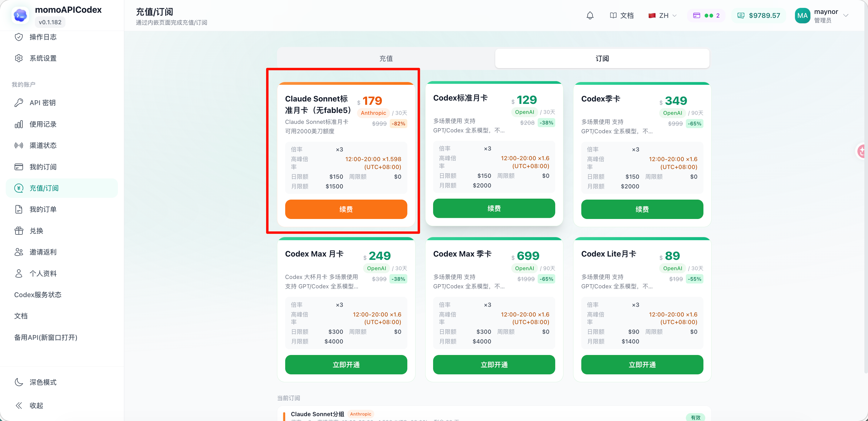Click the API key icon

click(x=19, y=103)
